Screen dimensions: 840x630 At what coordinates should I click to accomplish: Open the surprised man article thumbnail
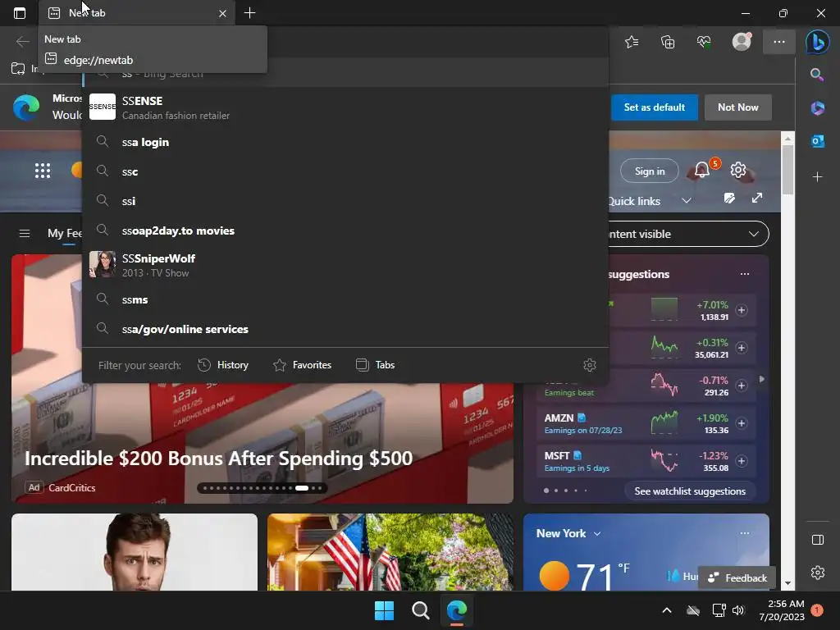click(135, 552)
